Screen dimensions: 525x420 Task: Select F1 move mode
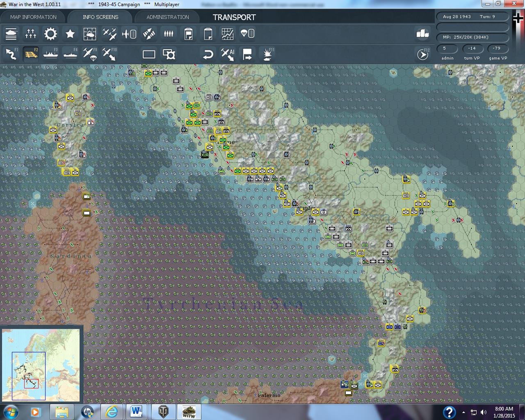point(11,54)
